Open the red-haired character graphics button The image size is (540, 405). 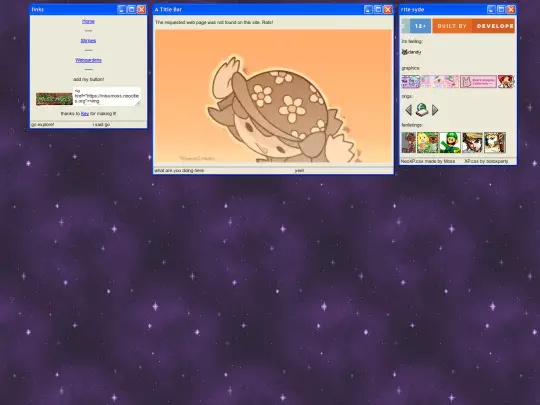[x=506, y=82]
